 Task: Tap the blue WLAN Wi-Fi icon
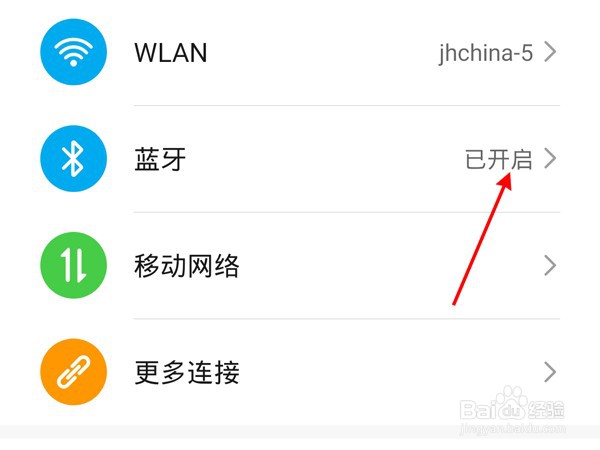(73, 52)
